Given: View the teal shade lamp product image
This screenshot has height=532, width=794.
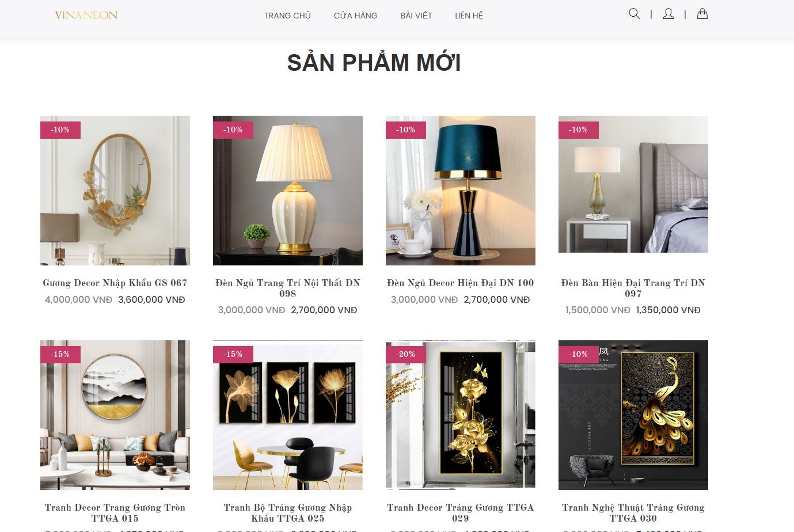Looking at the screenshot, I should (x=461, y=191).
